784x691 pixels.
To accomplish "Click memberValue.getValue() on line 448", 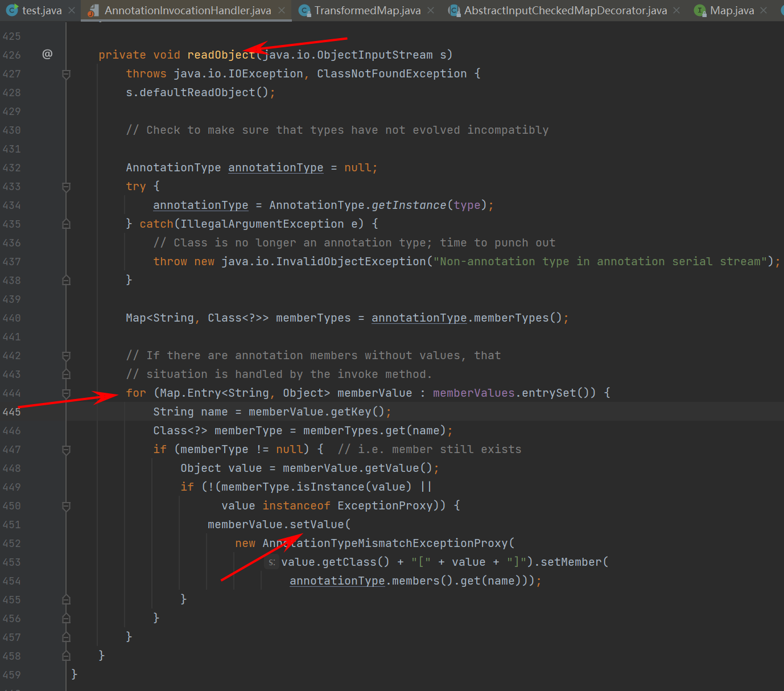I will [x=358, y=468].
